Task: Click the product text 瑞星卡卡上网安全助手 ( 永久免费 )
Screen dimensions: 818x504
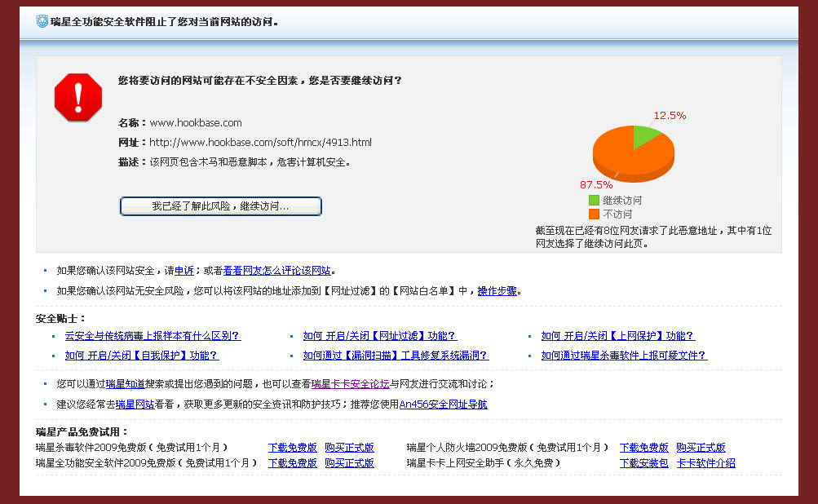Action: coord(484,463)
